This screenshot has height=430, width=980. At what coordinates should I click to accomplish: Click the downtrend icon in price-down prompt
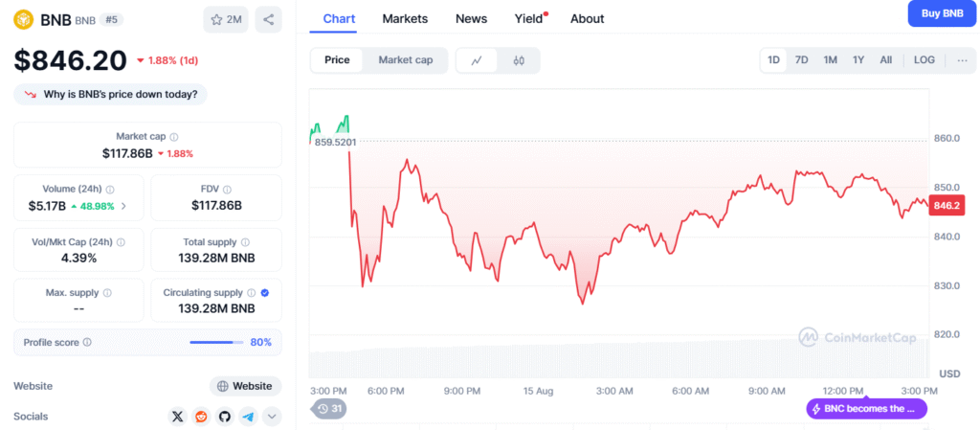pos(30,95)
